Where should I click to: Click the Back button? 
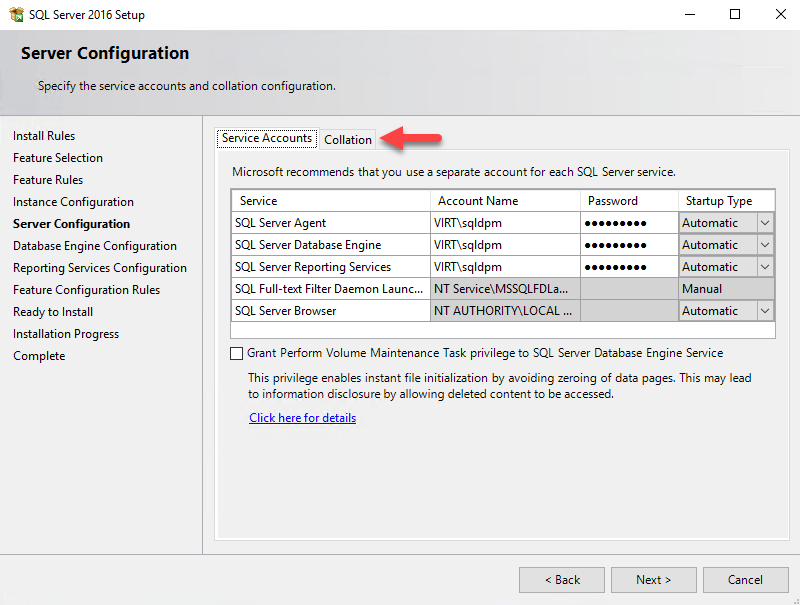562,580
